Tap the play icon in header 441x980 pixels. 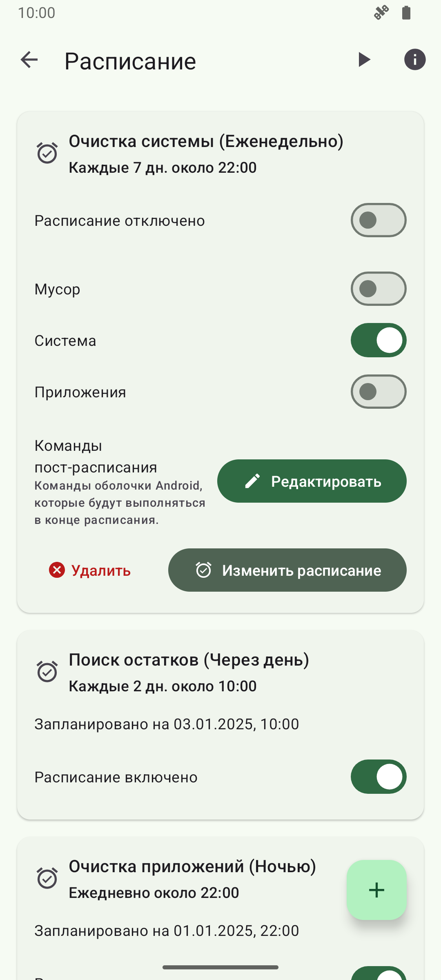coord(364,60)
